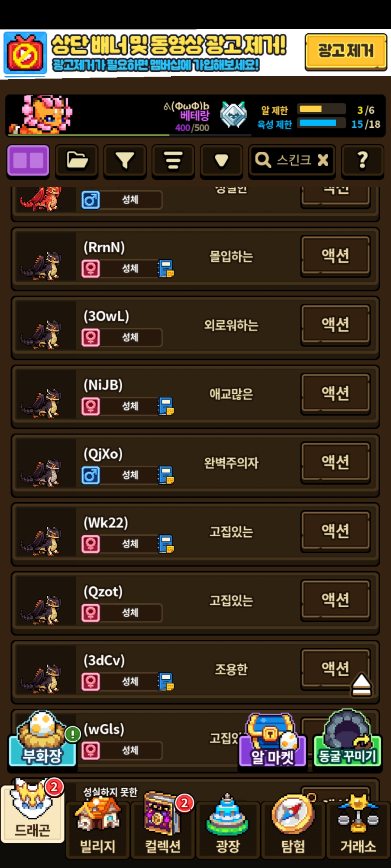Open the sort order icon
The image size is (391, 868).
pos(173,161)
